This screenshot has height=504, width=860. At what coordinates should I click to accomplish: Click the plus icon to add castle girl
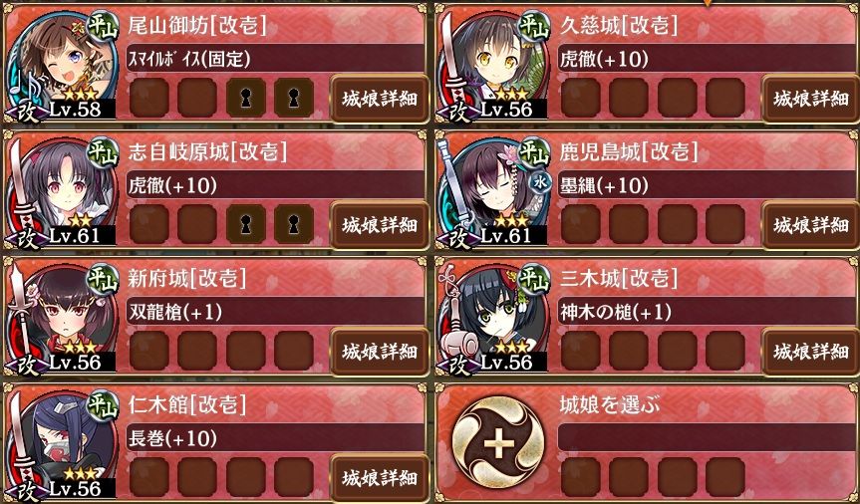(x=498, y=443)
